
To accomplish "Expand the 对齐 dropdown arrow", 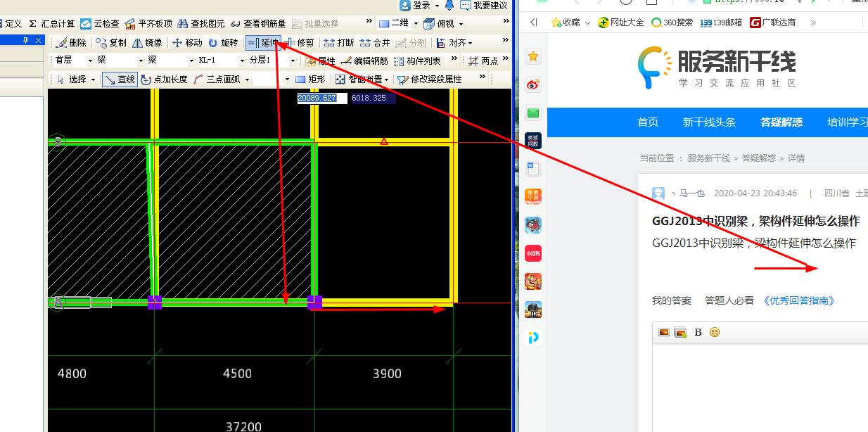I will pos(470,43).
